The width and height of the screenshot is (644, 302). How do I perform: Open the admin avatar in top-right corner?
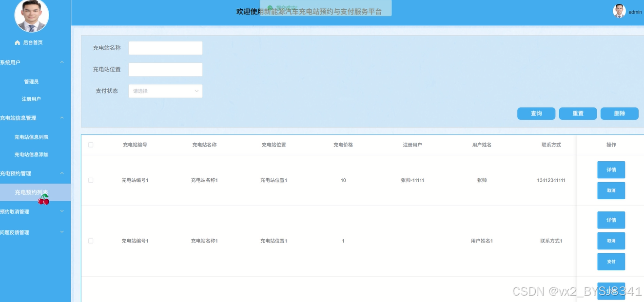click(x=619, y=11)
